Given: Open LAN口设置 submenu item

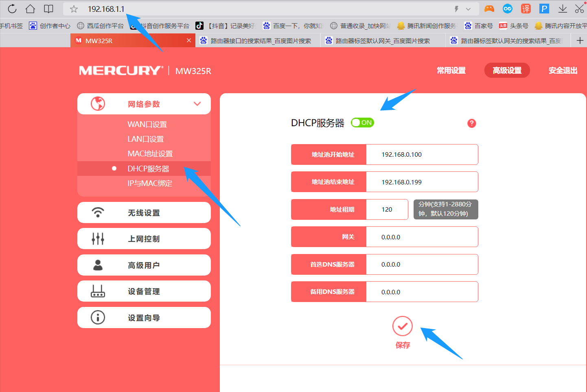Looking at the screenshot, I should tap(146, 139).
